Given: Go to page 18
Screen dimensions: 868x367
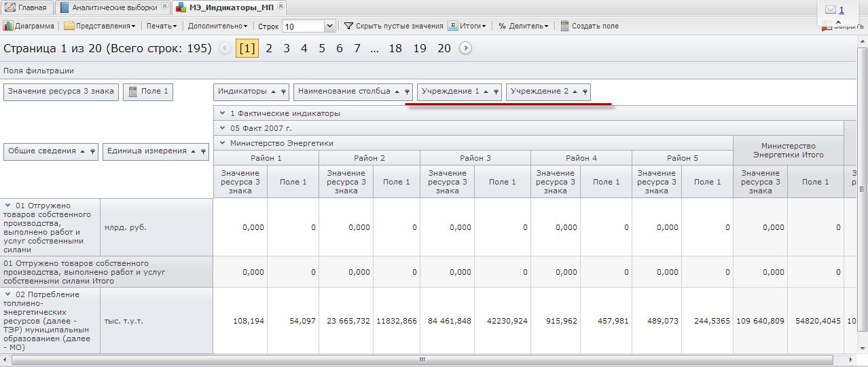Looking at the screenshot, I should [x=395, y=48].
